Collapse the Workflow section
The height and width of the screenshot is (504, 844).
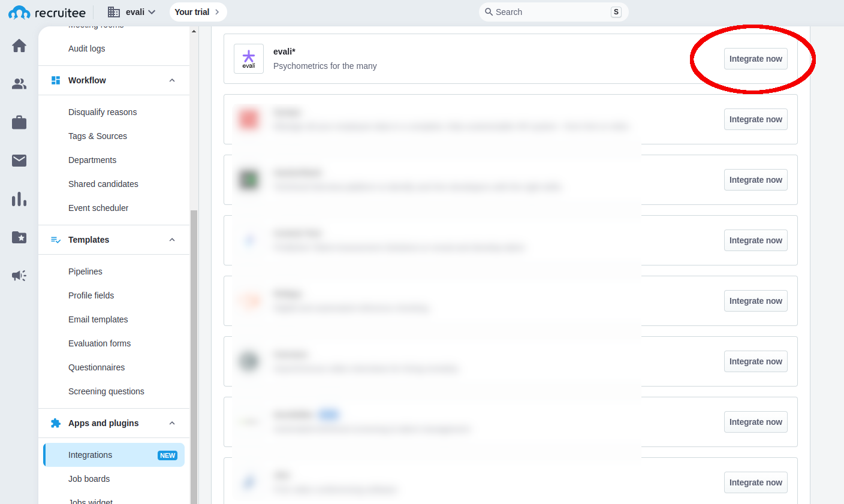(172, 80)
